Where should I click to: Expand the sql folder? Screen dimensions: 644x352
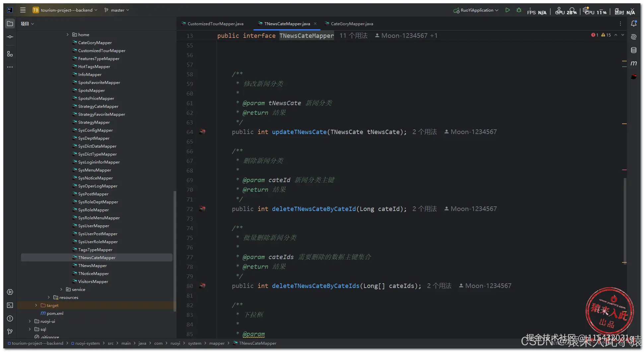[30, 329]
